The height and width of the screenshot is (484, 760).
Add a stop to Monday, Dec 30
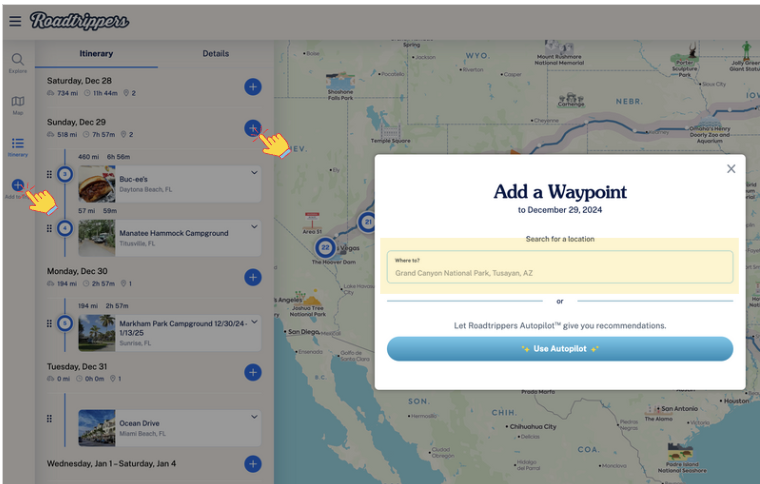point(253,277)
